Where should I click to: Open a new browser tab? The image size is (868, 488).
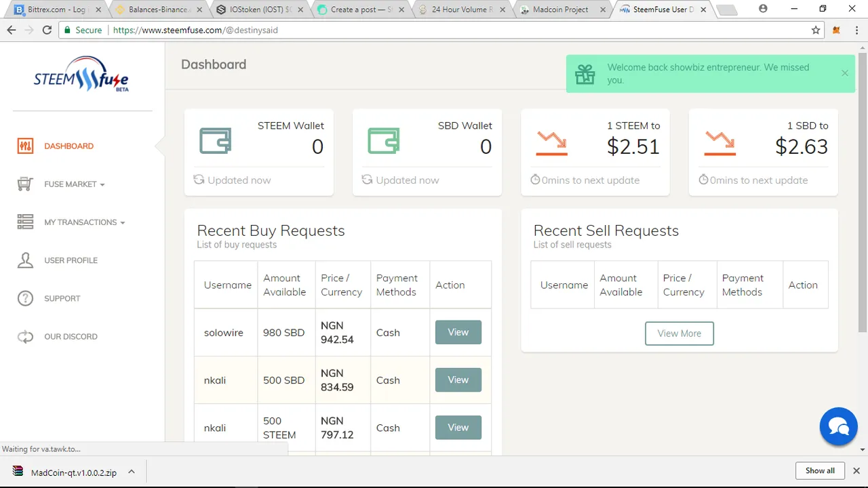(726, 10)
